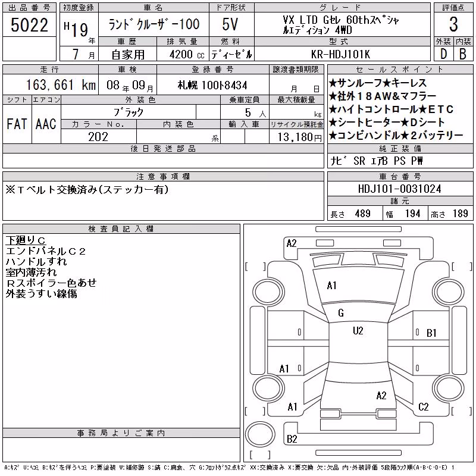This screenshot has width=476, height=476.
Task: Select the U2 roof dent mark on the diagram
Action: click(x=358, y=330)
